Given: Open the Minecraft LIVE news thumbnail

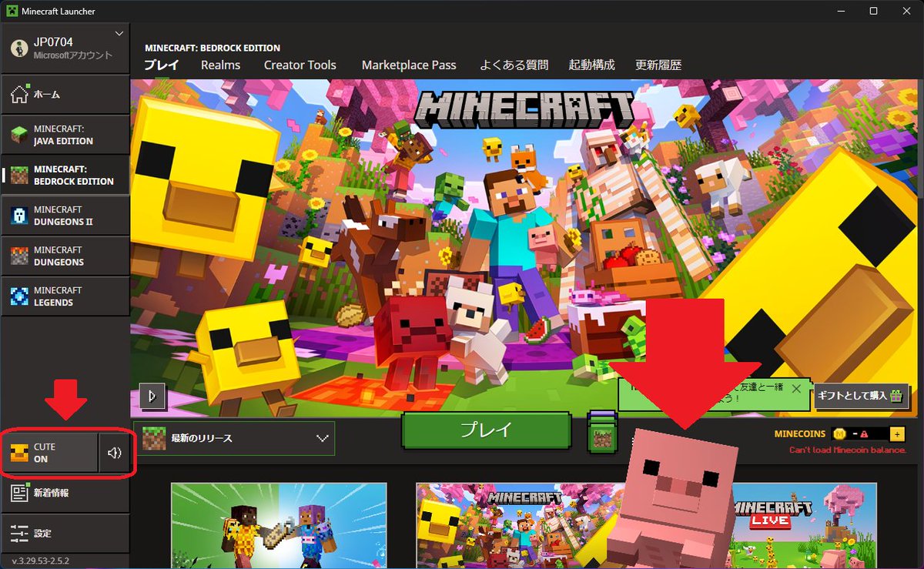Looking at the screenshot, I should (805, 526).
